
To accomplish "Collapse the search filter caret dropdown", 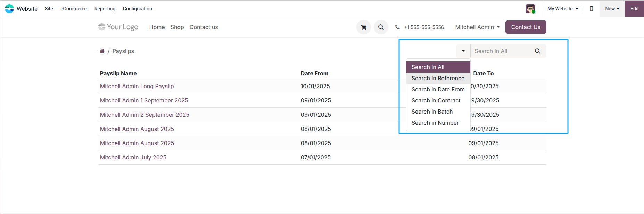I will (463, 51).
